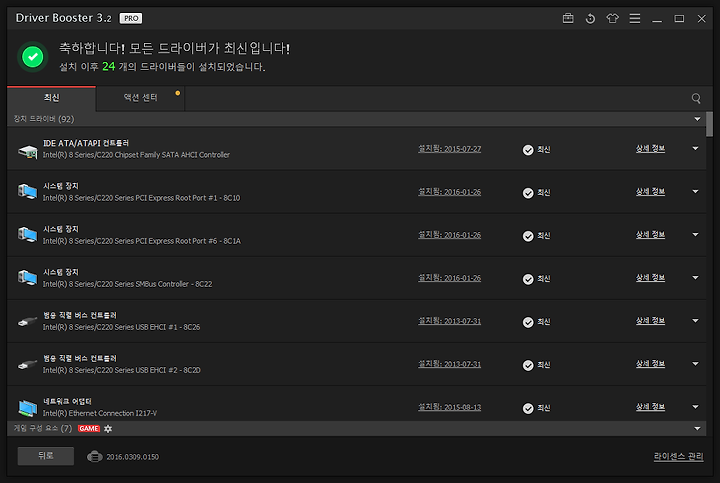
Task: Click the PCI Express Root Port #1 device icon
Action: 28,191
